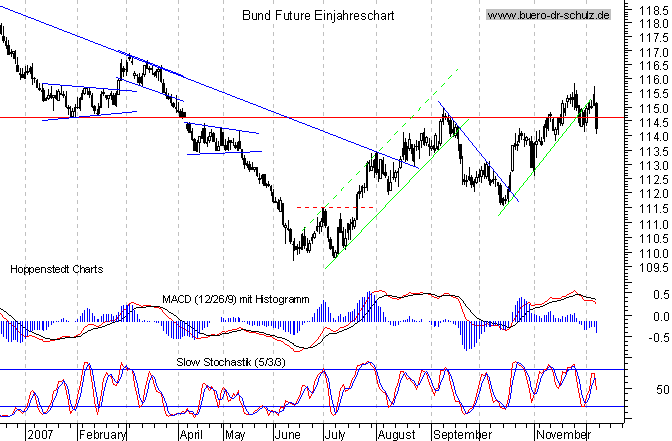Select the July label on the time axis
Image resolution: width=672 pixels, height=441 pixels.
click(x=337, y=435)
